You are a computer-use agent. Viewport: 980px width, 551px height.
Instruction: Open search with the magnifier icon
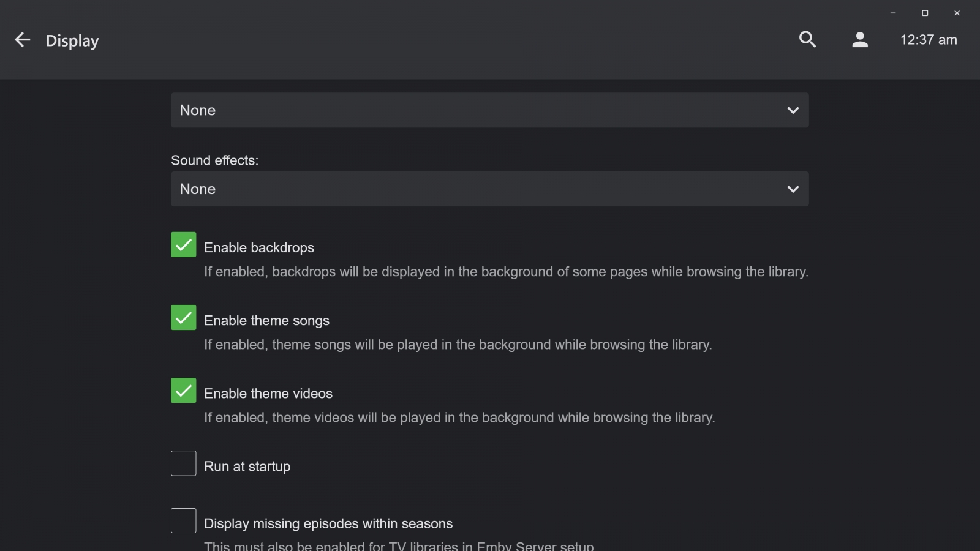click(807, 40)
